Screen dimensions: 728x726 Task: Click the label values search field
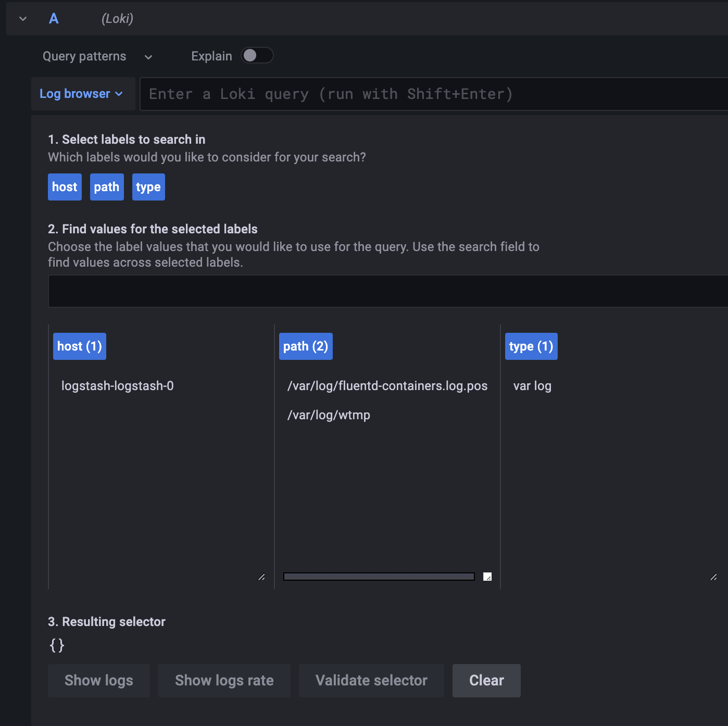(x=365, y=291)
